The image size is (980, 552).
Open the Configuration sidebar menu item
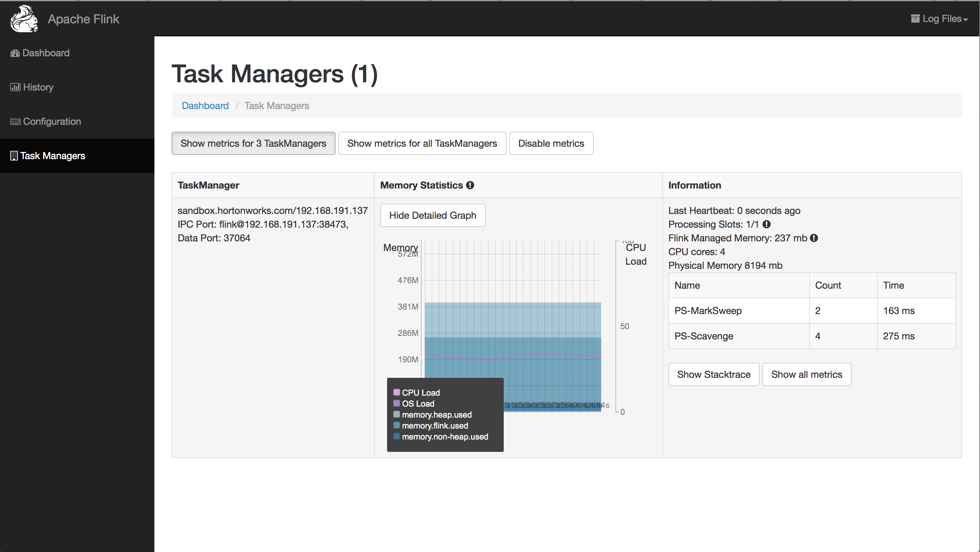tap(52, 121)
